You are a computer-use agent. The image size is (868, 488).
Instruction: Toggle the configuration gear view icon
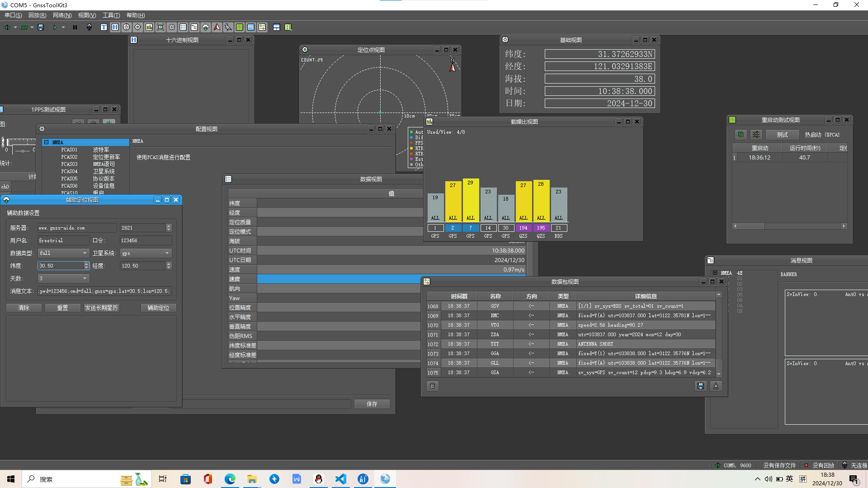172,27
